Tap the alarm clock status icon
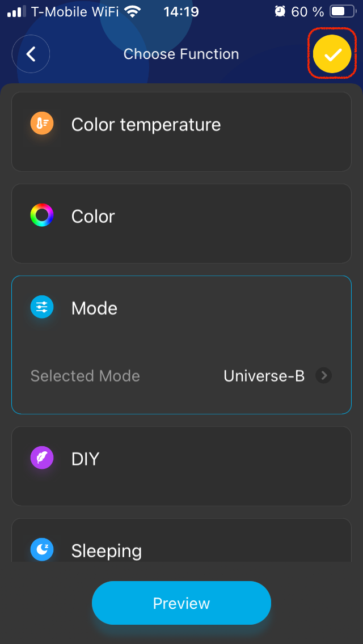Image resolution: width=363 pixels, height=644 pixels. coord(280,11)
